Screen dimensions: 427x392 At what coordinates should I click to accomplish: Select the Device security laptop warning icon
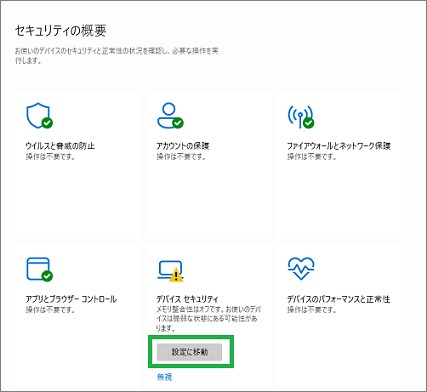[170, 271]
